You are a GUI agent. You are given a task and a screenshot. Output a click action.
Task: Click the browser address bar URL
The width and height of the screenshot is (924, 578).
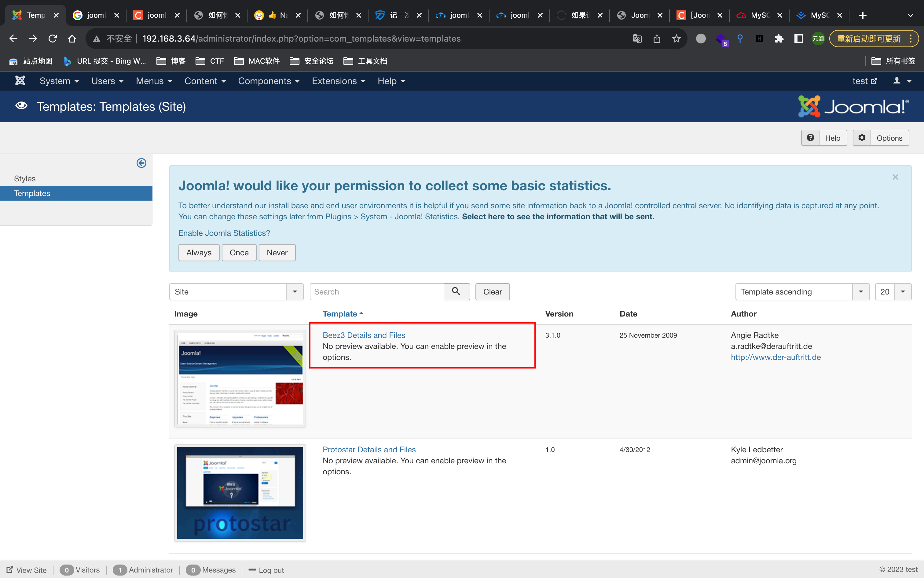[301, 39]
